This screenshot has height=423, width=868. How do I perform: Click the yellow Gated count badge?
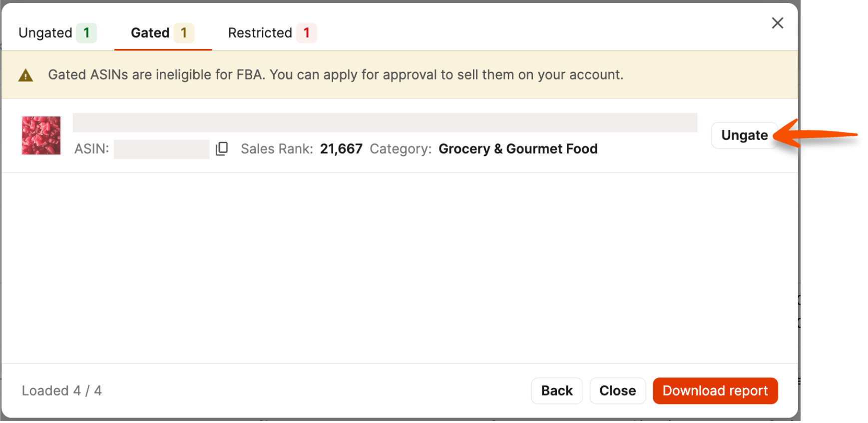coord(184,33)
